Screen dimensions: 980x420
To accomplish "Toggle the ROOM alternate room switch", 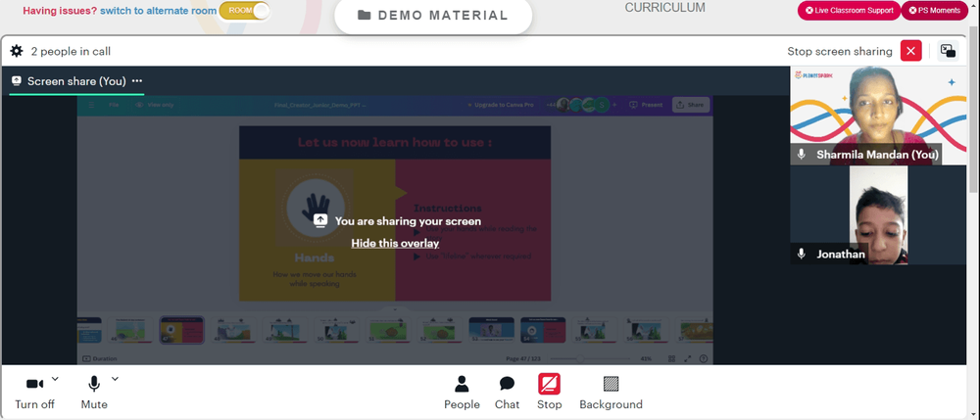I will [x=244, y=11].
